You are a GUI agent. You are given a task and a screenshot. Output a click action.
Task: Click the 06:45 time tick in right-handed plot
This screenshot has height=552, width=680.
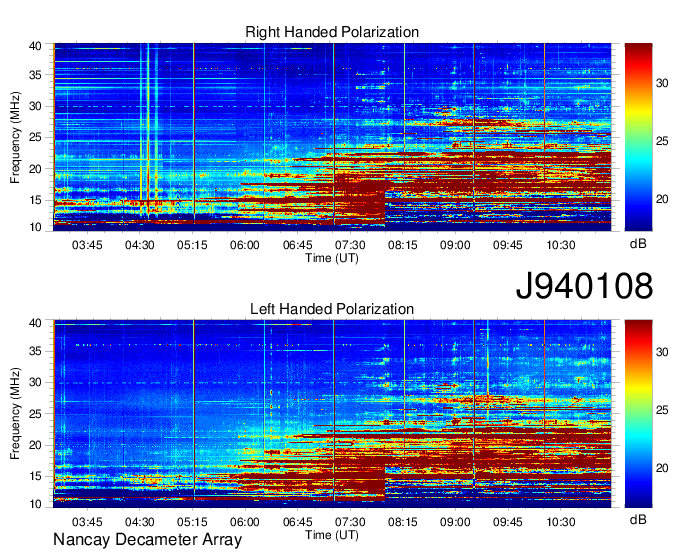pos(298,245)
